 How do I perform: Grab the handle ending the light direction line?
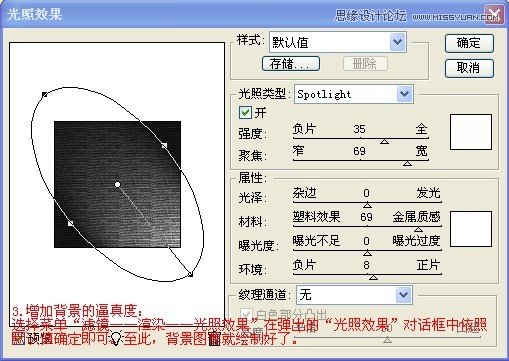[190, 274]
